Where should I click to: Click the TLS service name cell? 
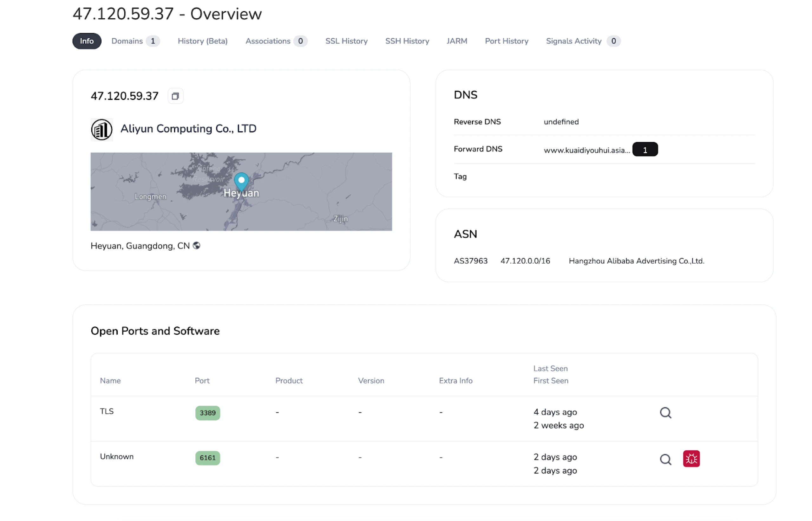107,411
